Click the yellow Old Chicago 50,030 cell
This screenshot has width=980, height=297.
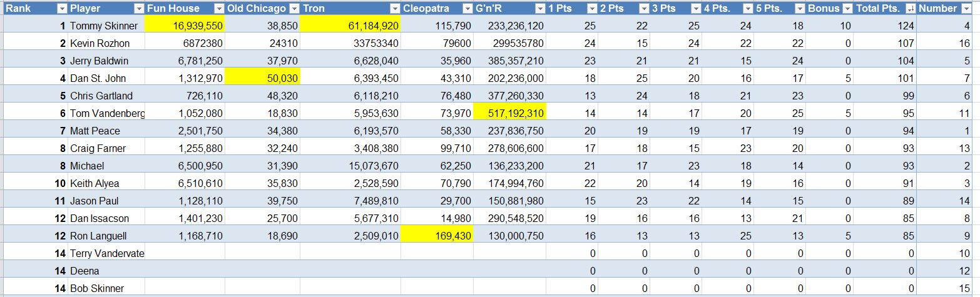[262, 78]
